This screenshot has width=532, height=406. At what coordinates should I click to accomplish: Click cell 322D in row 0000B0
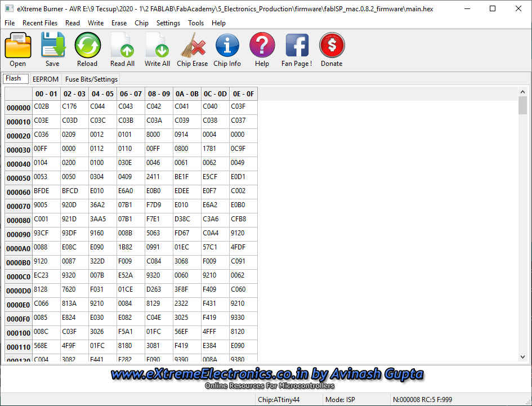click(x=103, y=263)
